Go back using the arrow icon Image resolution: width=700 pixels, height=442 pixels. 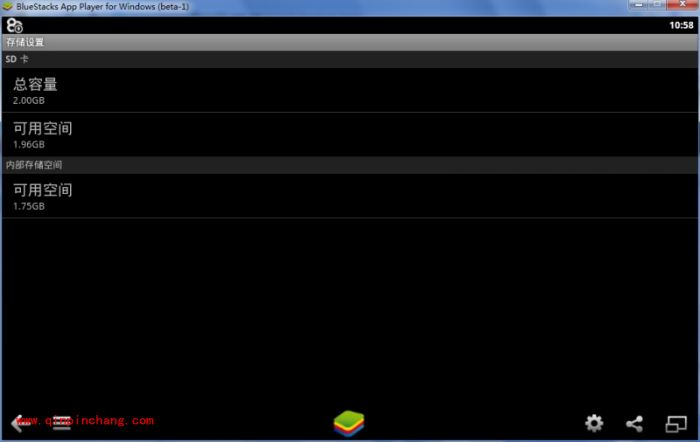[20, 423]
